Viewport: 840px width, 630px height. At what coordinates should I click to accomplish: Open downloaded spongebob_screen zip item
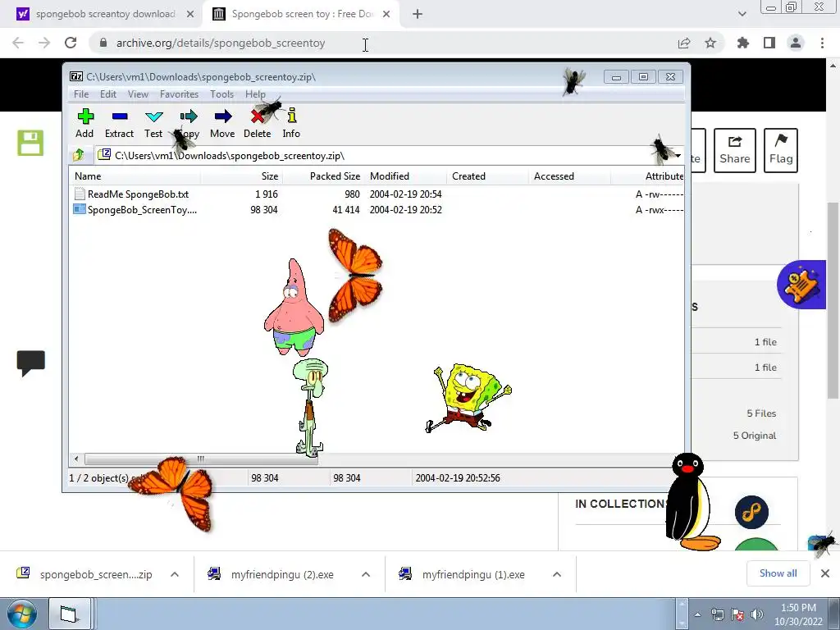click(85, 574)
